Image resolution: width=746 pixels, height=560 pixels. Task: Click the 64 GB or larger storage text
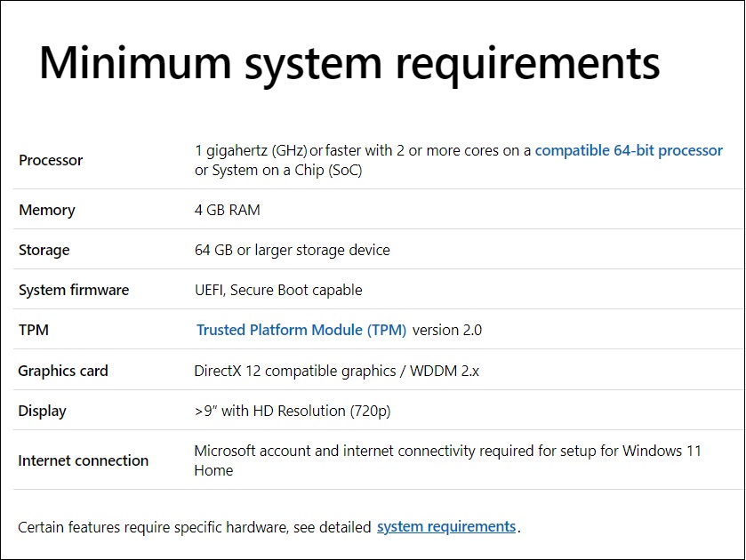[293, 251]
